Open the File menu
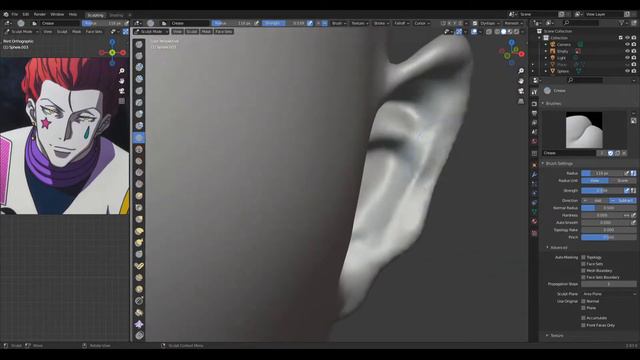This screenshot has height=360, width=640. (15, 14)
